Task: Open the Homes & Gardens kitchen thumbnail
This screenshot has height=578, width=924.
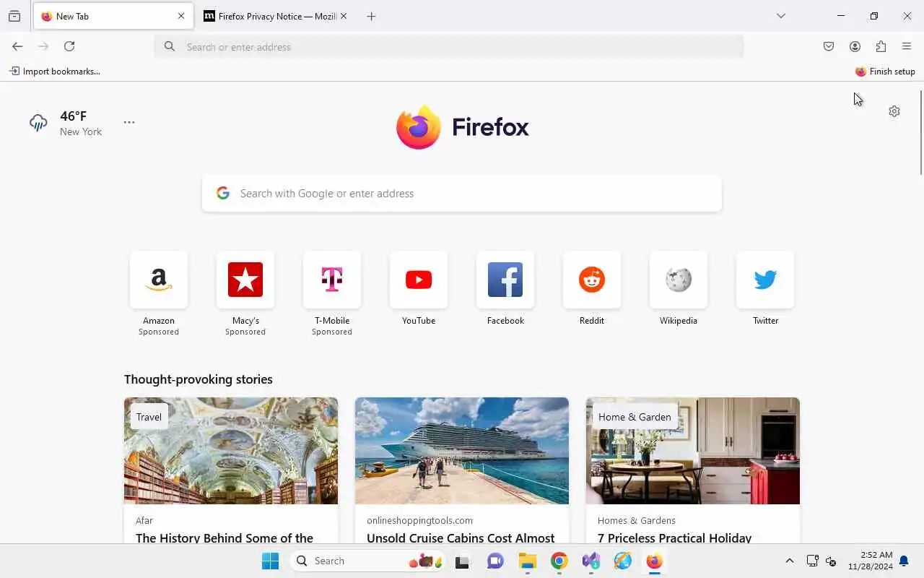Action: [693, 451]
